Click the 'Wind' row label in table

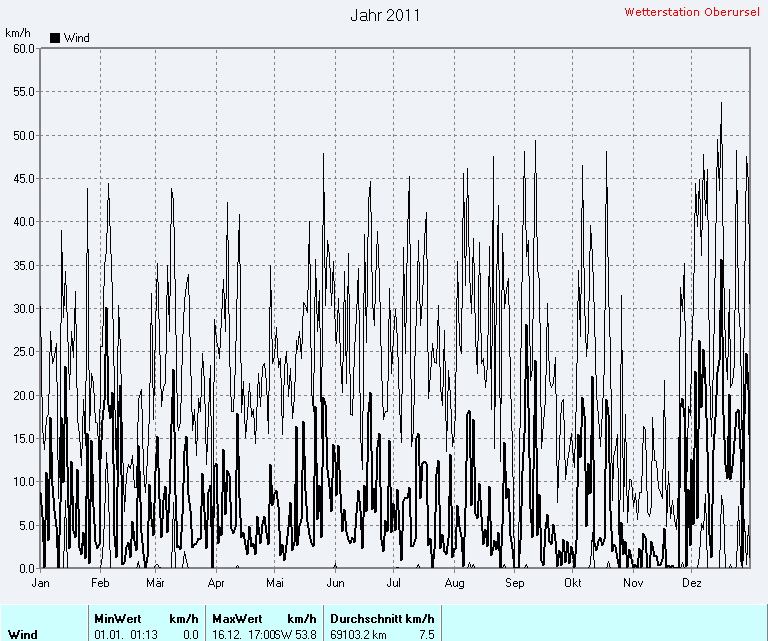[x=23, y=635]
